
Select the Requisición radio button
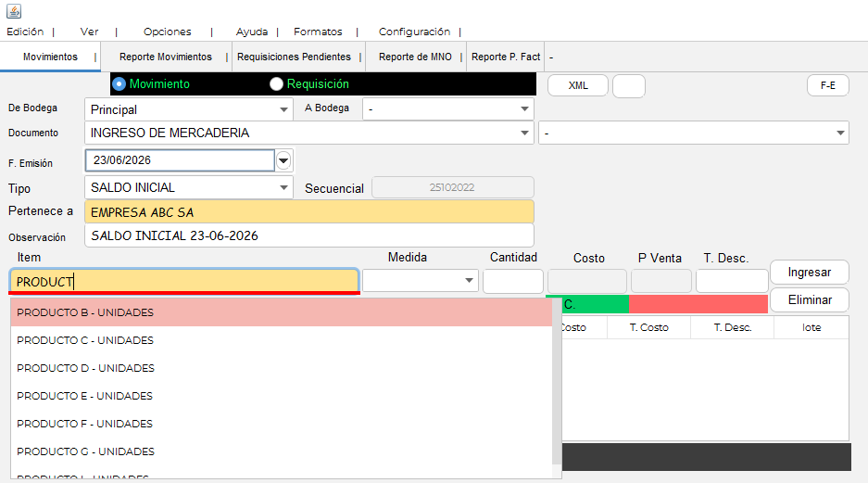[276, 83]
